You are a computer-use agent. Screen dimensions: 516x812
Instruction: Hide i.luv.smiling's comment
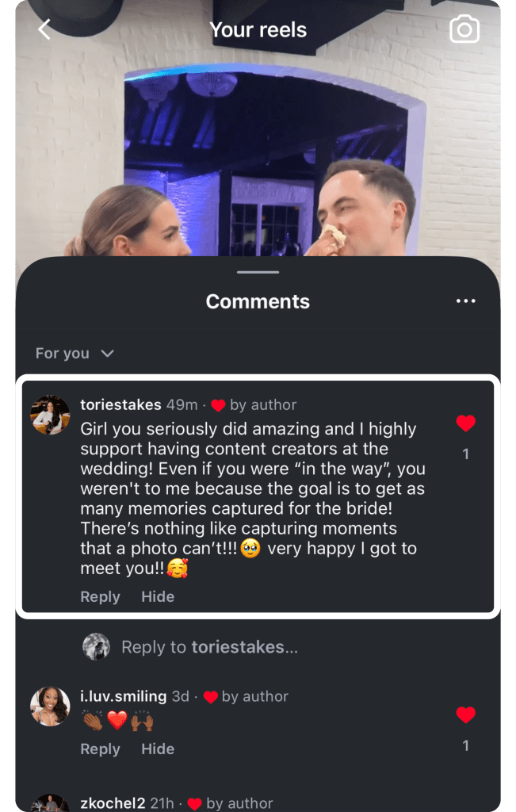pos(158,749)
